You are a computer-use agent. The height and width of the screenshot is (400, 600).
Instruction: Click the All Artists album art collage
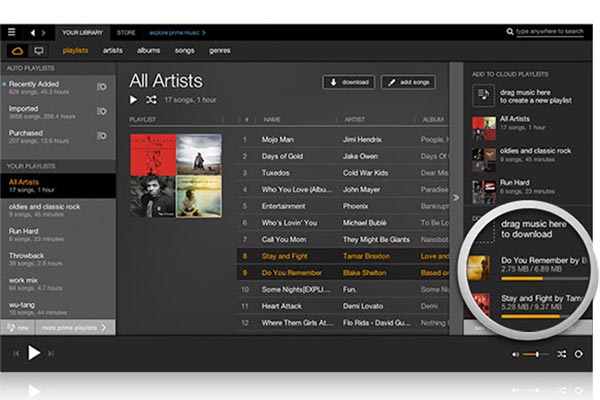click(176, 176)
